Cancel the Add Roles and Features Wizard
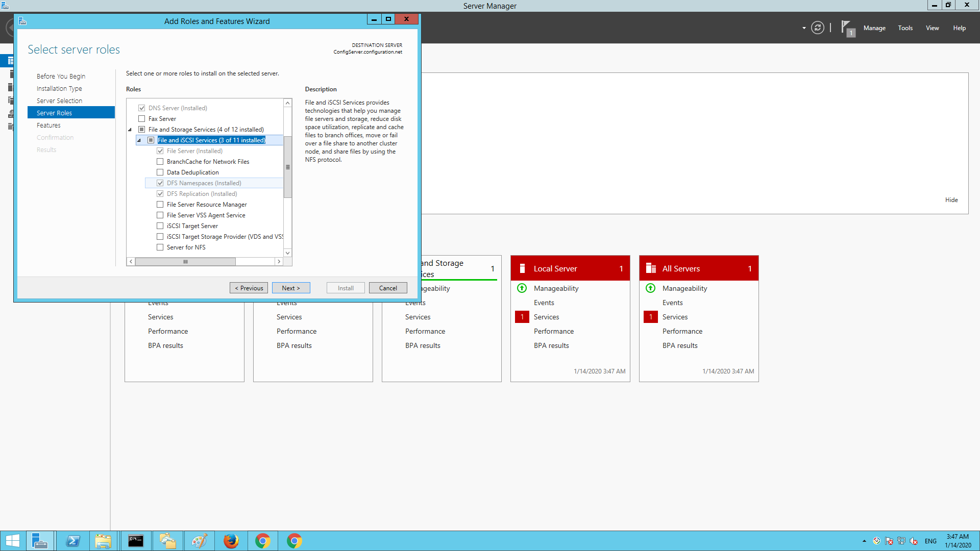The height and width of the screenshot is (551, 980). tap(388, 287)
